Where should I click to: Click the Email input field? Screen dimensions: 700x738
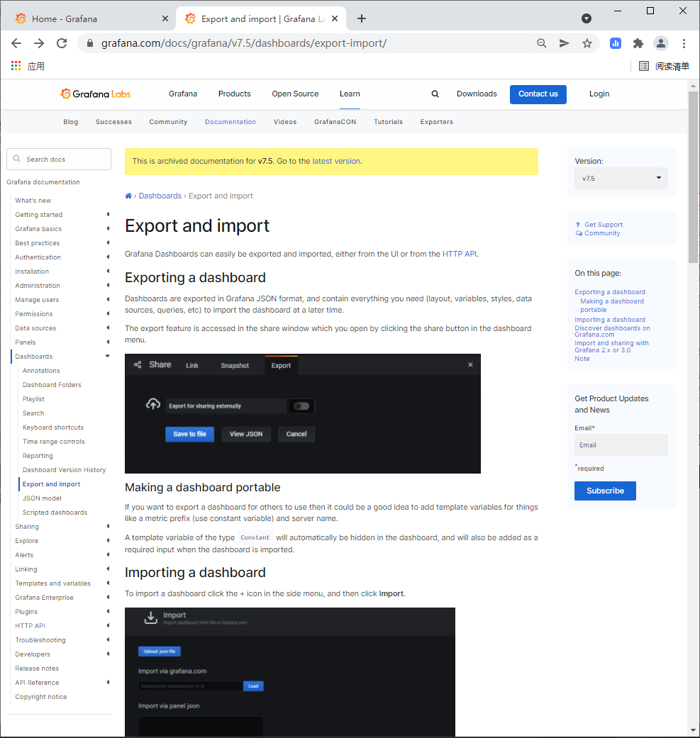point(621,445)
